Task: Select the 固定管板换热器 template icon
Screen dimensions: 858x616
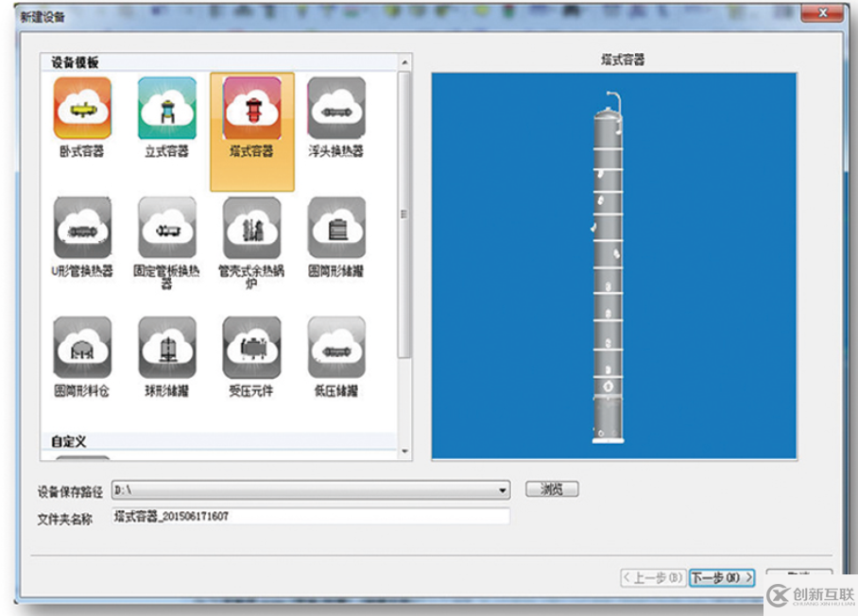Action: pyautogui.click(x=167, y=228)
